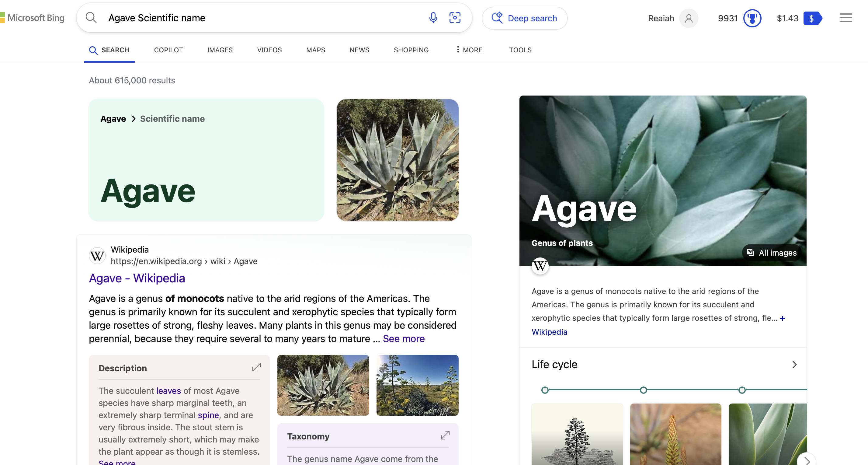
Task: Switch to the Images tab
Action: [x=220, y=50]
